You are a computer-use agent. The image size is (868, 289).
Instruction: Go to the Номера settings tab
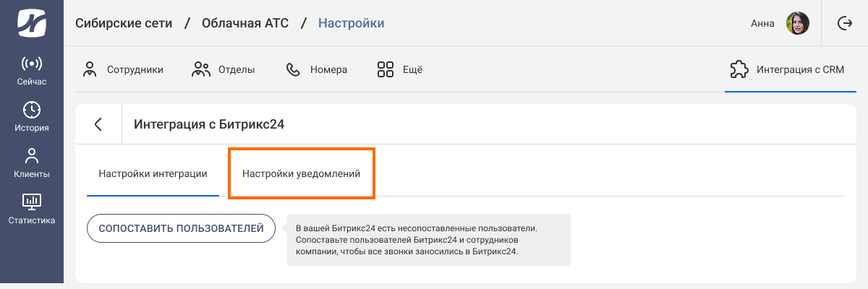pyautogui.click(x=317, y=70)
